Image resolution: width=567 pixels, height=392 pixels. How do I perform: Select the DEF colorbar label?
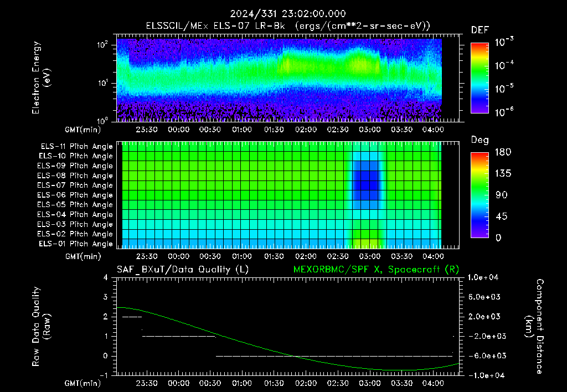pyautogui.click(x=480, y=30)
